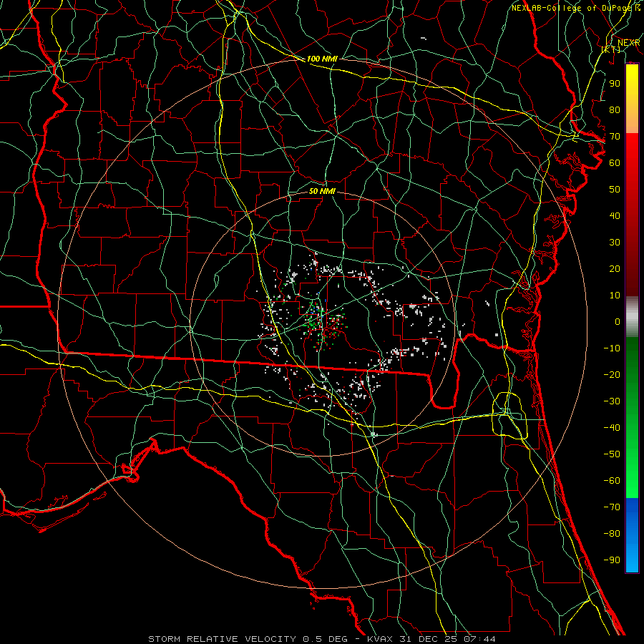Click the KVAX station identifier text

[381, 639]
